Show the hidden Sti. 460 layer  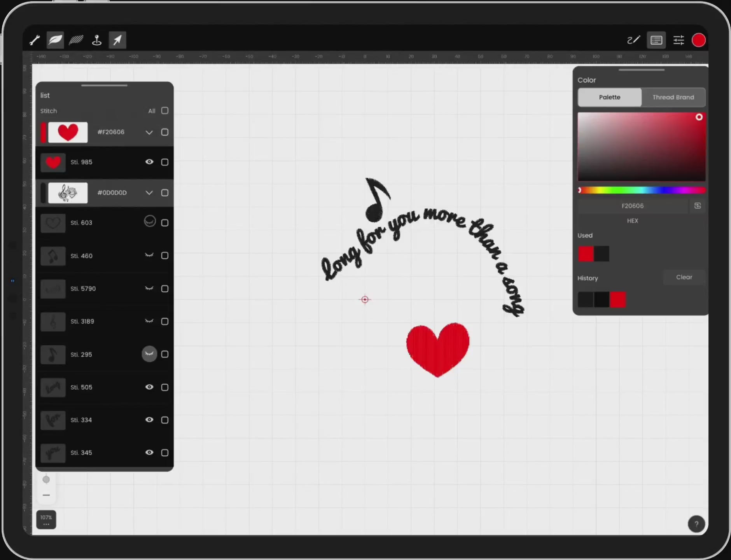[x=149, y=255]
